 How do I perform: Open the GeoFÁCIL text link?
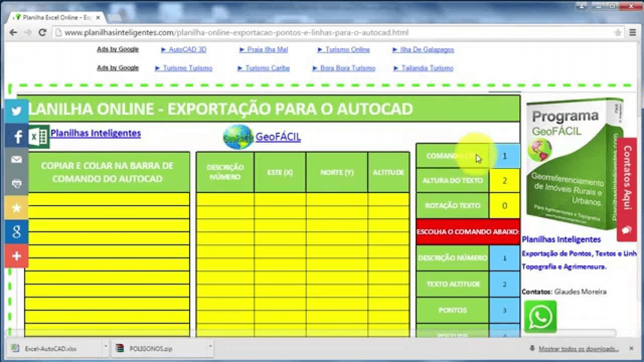click(278, 137)
